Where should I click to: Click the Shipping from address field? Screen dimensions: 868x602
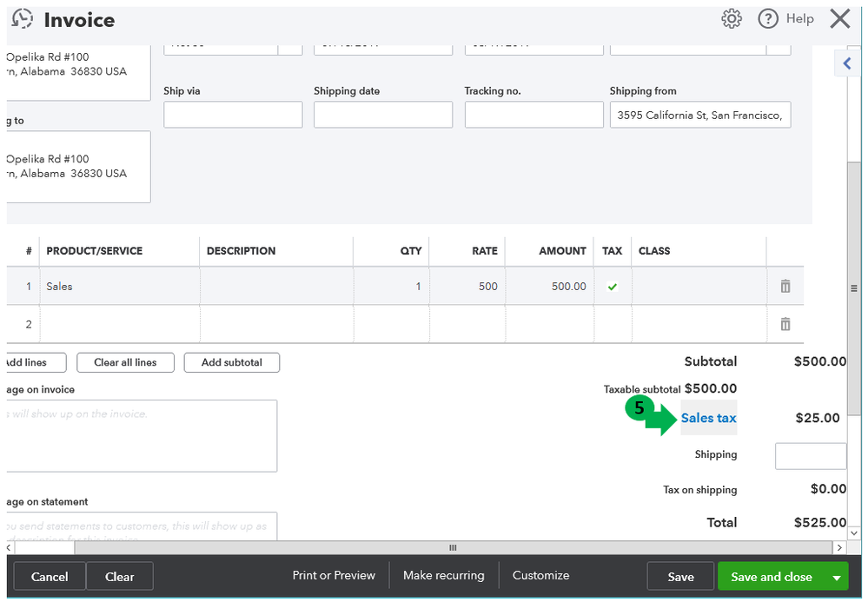(700, 115)
